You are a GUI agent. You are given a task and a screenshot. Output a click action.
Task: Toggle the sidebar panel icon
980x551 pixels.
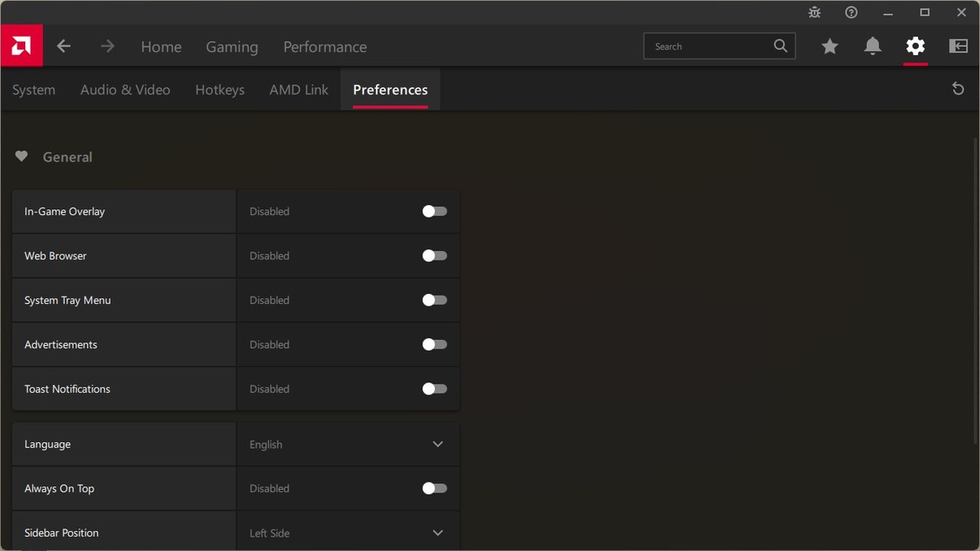[958, 46]
